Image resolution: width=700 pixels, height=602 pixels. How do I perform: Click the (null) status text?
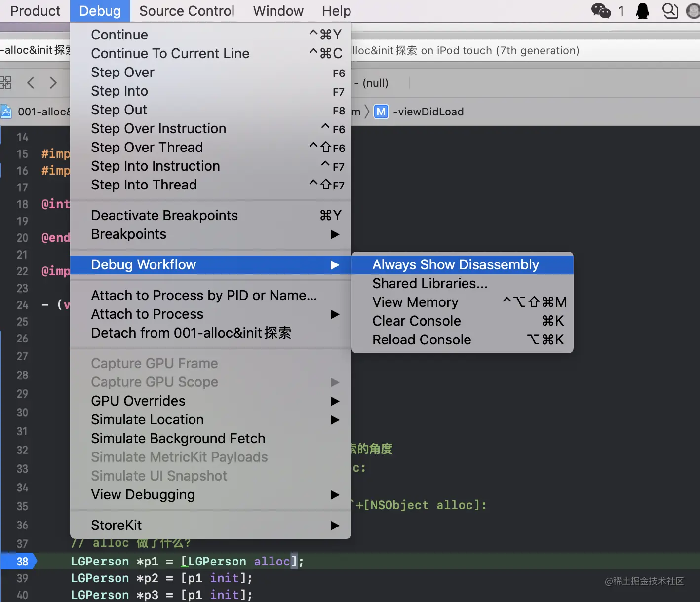[375, 83]
